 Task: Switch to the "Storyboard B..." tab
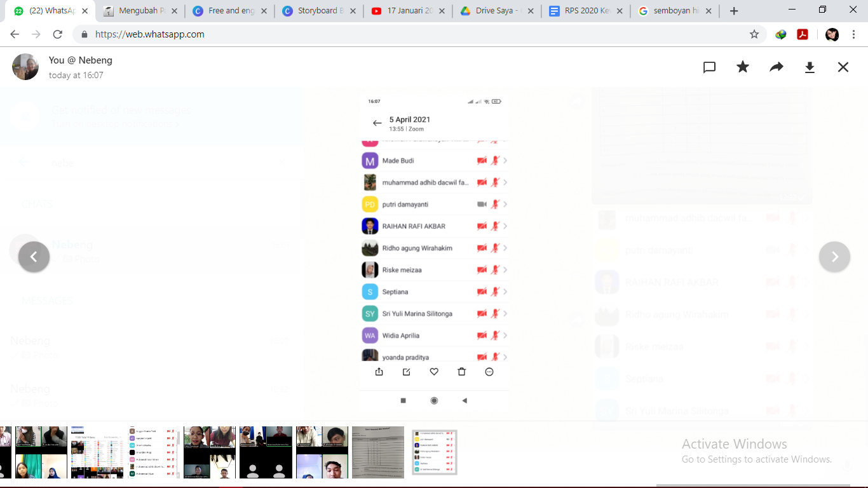click(x=320, y=11)
